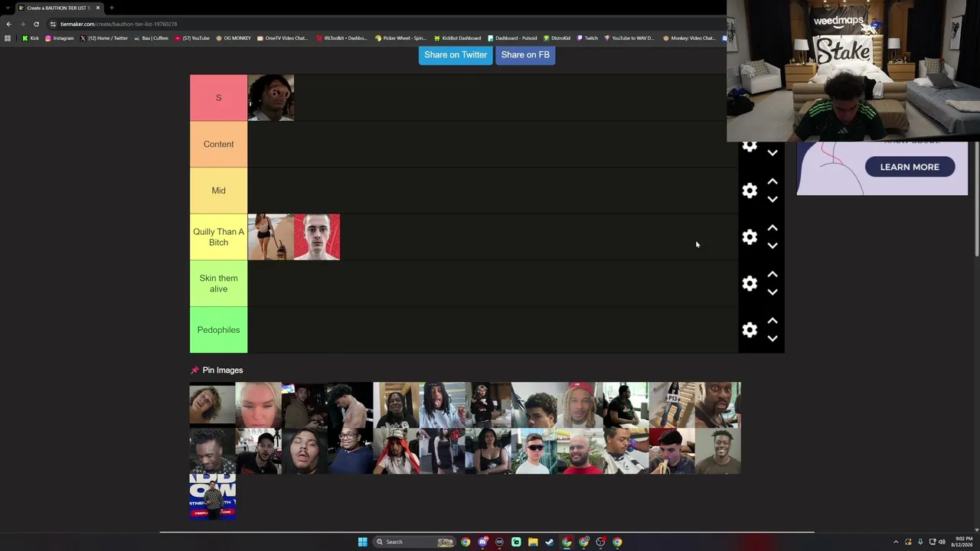
Task: Move Skin them alive tier down
Action: 773,292
